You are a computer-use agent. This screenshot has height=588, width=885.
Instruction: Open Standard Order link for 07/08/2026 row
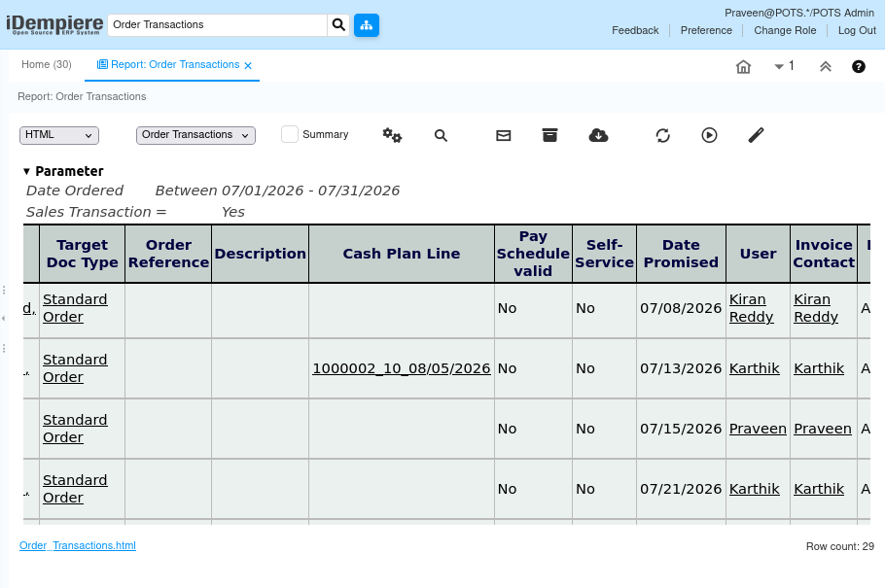point(75,308)
